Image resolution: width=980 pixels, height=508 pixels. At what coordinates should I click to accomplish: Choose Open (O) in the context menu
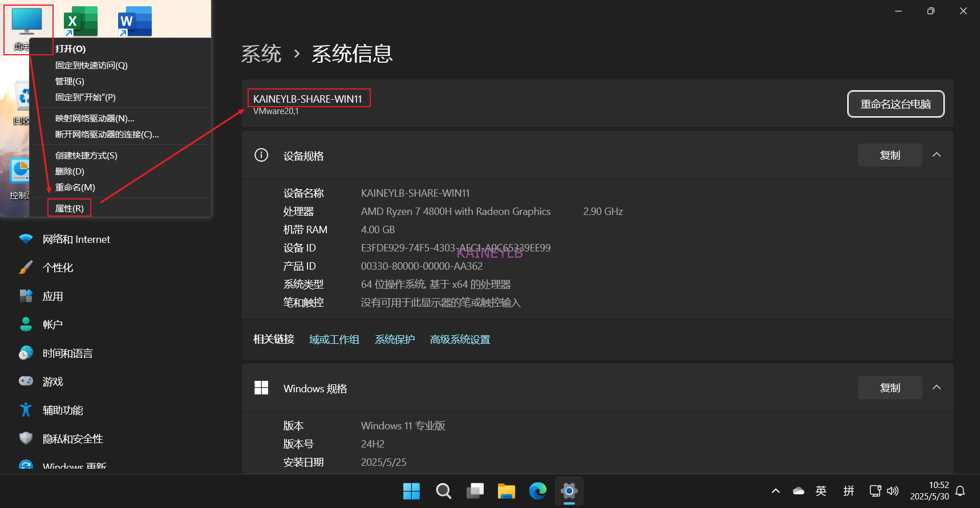tap(71, 49)
